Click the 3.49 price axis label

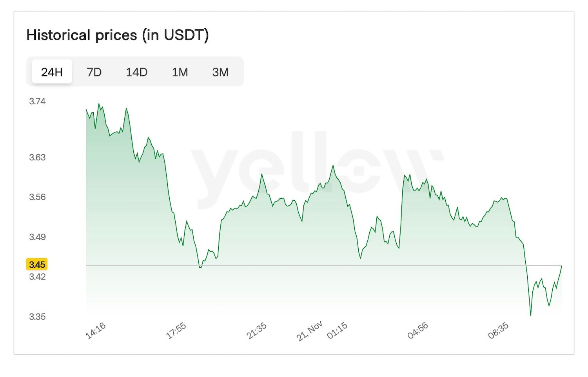(x=37, y=237)
